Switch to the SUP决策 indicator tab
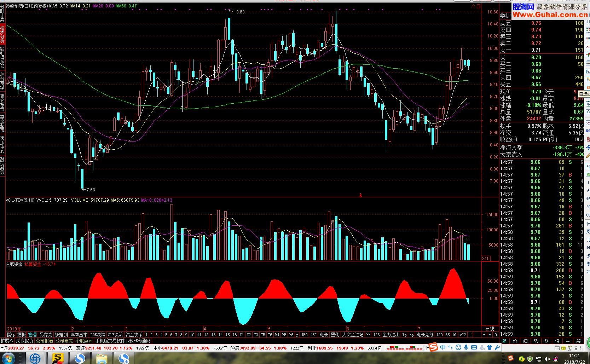The image size is (590, 364). tap(115, 334)
